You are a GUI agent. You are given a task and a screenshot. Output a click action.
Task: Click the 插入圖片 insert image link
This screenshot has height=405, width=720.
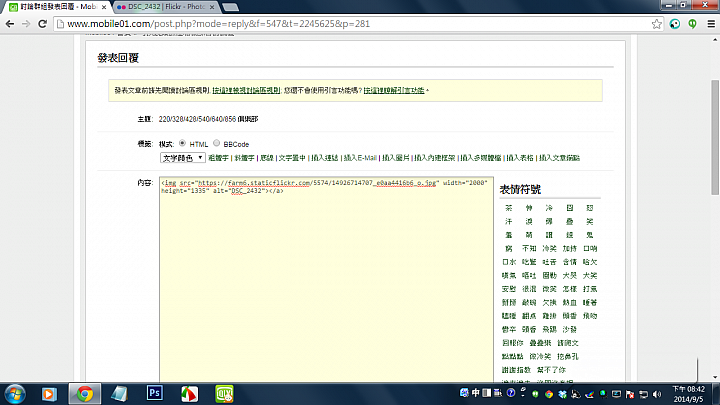[x=396, y=158]
